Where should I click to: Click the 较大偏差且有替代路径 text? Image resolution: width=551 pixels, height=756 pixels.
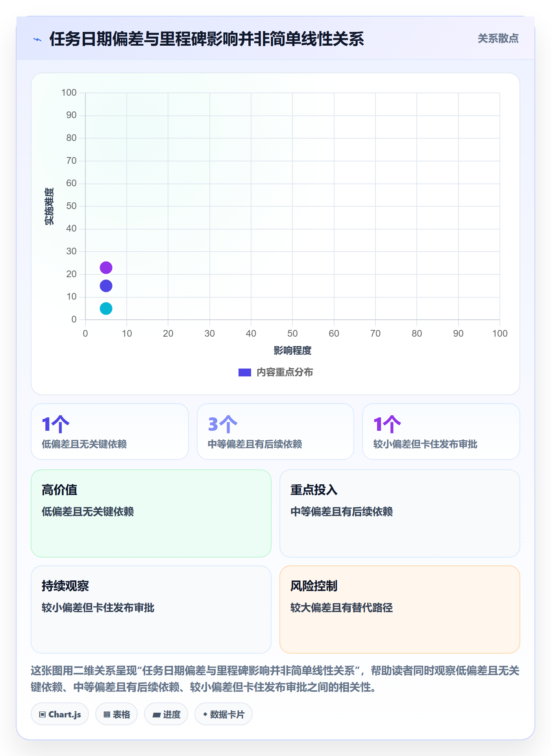pyautogui.click(x=342, y=608)
